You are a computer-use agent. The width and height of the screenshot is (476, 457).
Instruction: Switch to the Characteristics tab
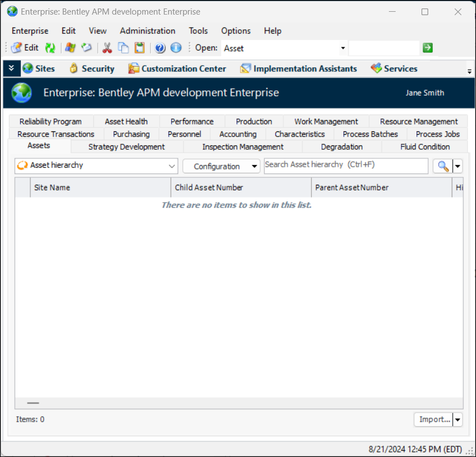(x=300, y=134)
